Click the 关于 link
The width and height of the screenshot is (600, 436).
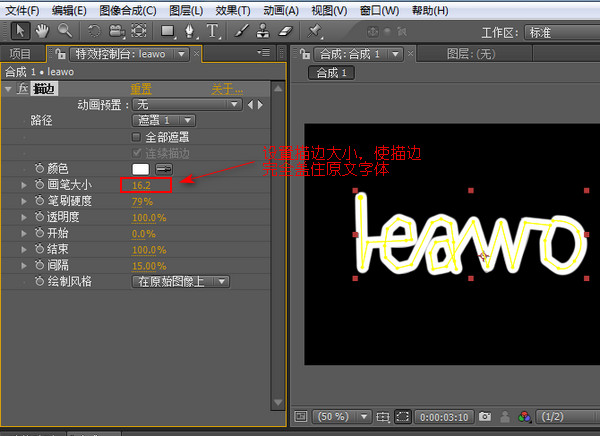pyautogui.click(x=227, y=89)
